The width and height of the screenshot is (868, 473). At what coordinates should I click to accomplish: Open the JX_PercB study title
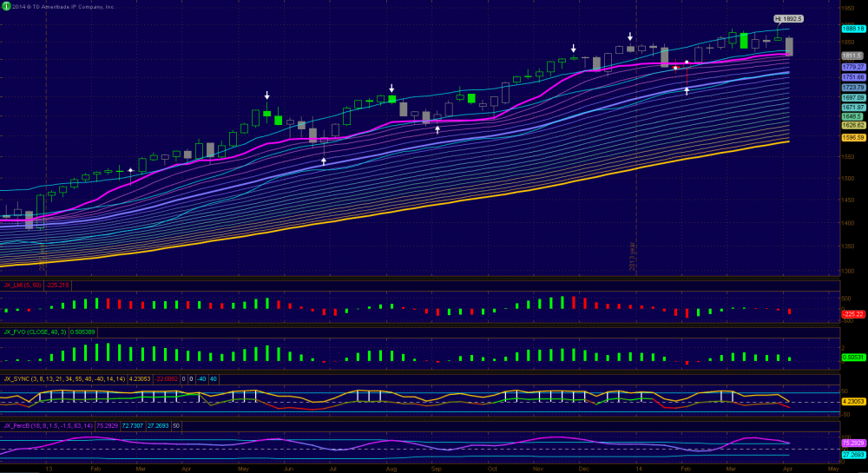[x=21, y=425]
